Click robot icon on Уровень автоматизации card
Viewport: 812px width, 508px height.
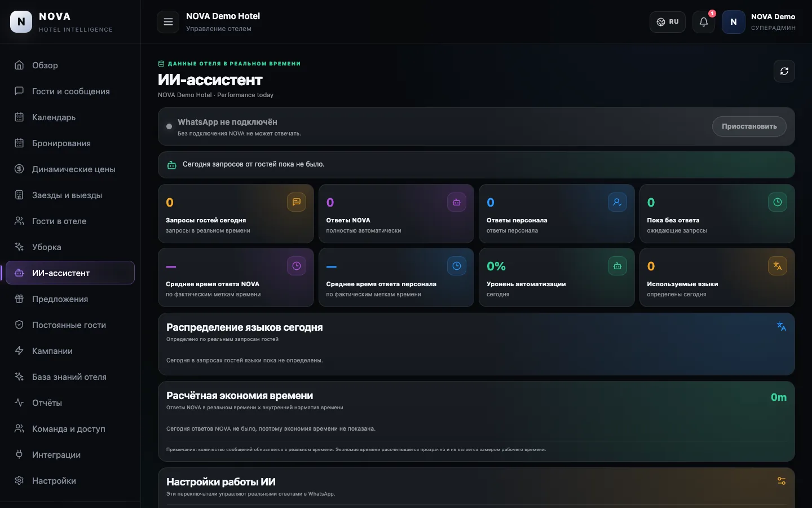[617, 266]
